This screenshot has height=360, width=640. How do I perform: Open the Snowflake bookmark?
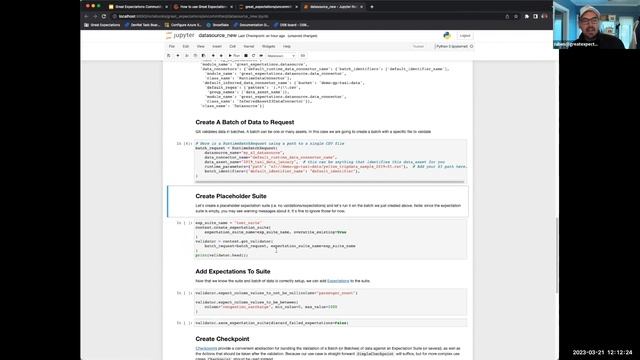[x=217, y=25]
